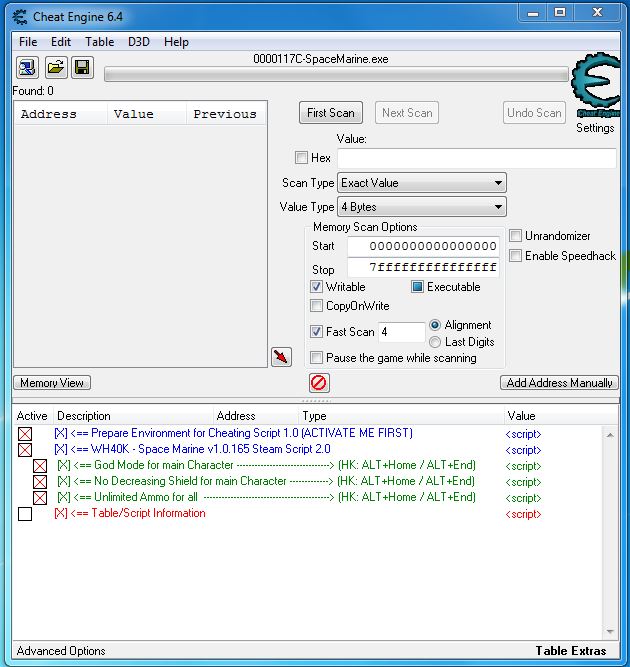
Task: Click the Next Scan button
Action: (407, 113)
